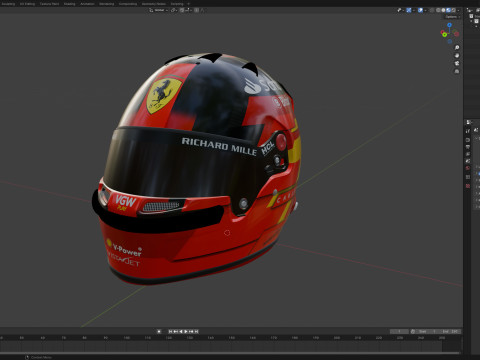Expand the overlays options dropdown arrow
Viewport: 480px width, 360px height.
pyautogui.click(x=426, y=10)
